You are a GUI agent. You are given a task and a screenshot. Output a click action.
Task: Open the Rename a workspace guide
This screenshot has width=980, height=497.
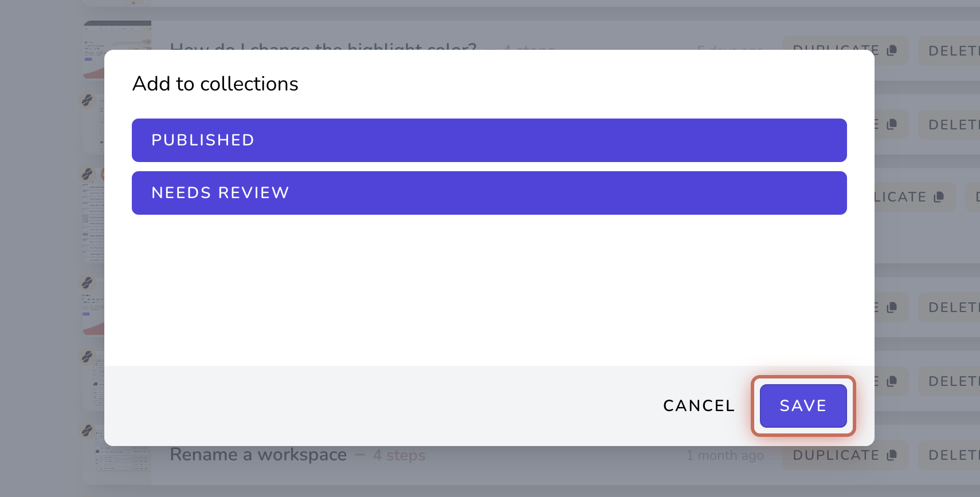click(258, 455)
